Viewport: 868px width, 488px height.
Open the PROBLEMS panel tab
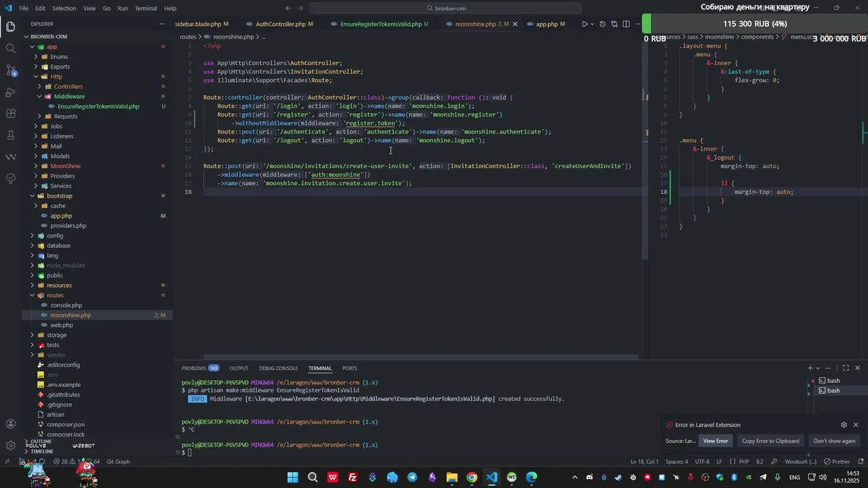click(x=200, y=368)
